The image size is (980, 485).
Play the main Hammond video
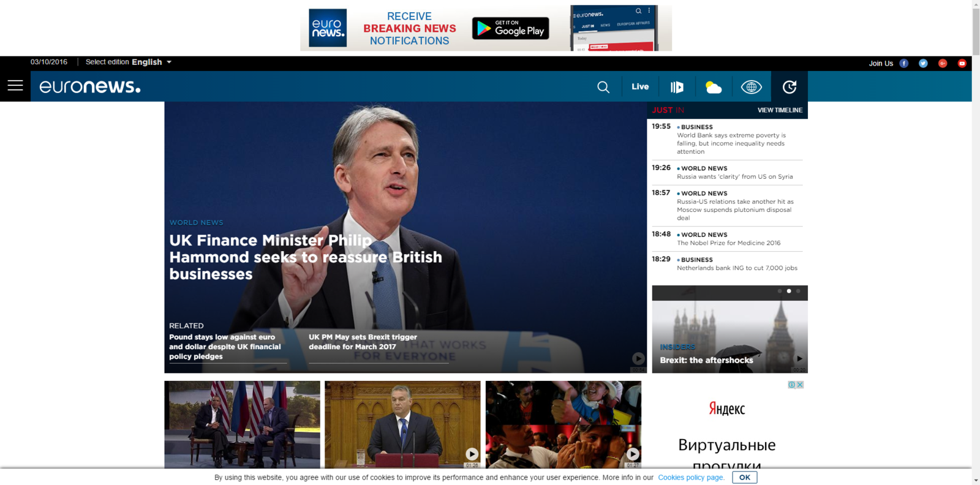[x=638, y=358]
